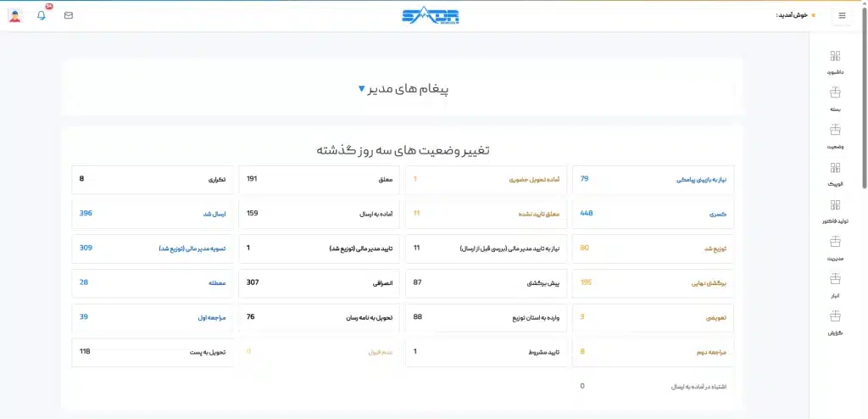Open notifications bell icon
The width and height of the screenshot is (868, 419).
pos(42,15)
